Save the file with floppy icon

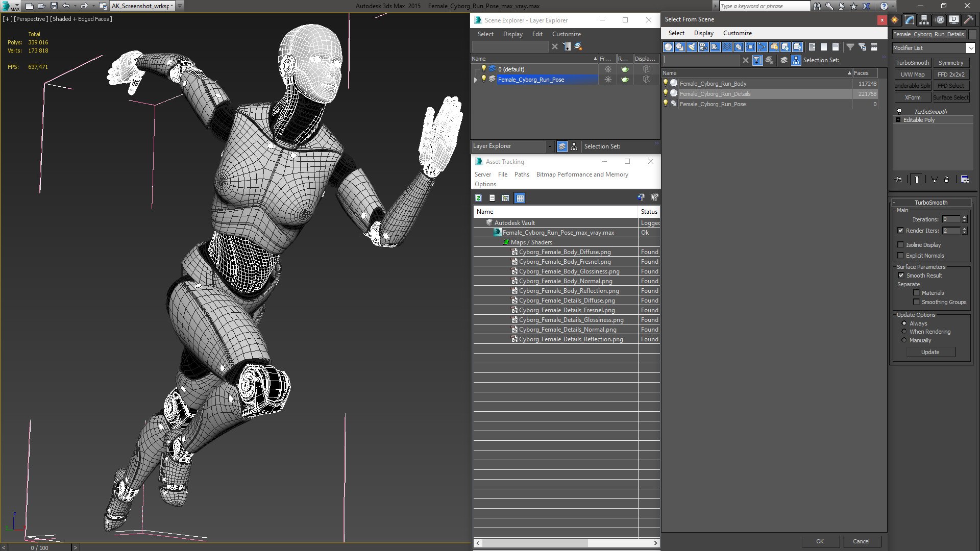tap(54, 6)
